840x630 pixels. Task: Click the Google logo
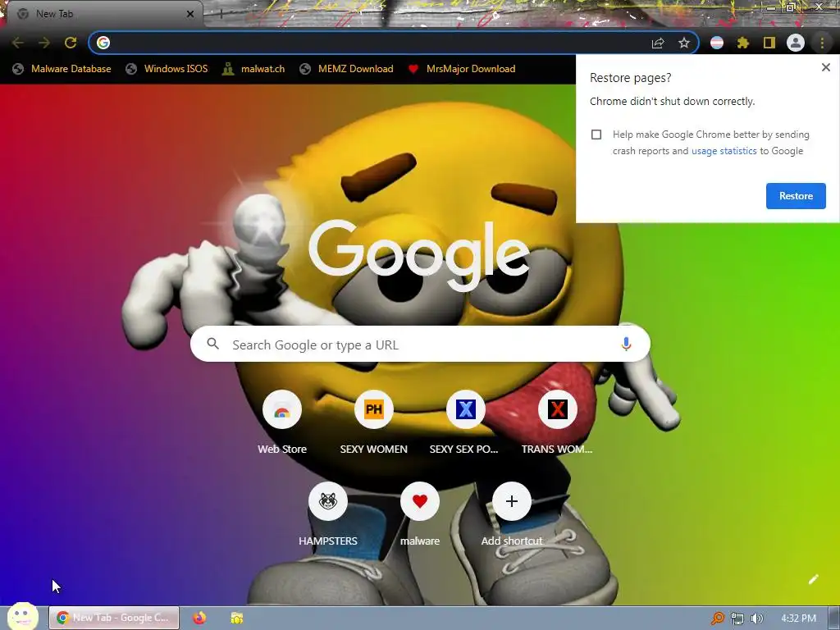pos(419,256)
